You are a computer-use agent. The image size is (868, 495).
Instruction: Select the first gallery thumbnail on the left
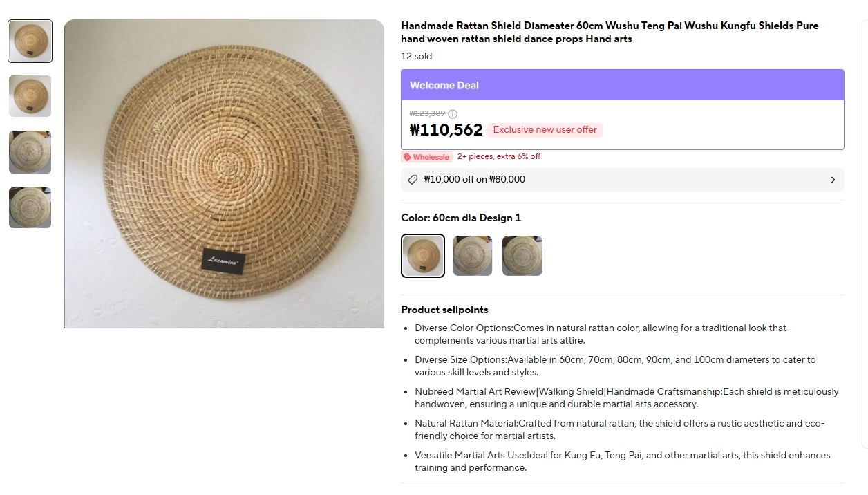(x=30, y=41)
